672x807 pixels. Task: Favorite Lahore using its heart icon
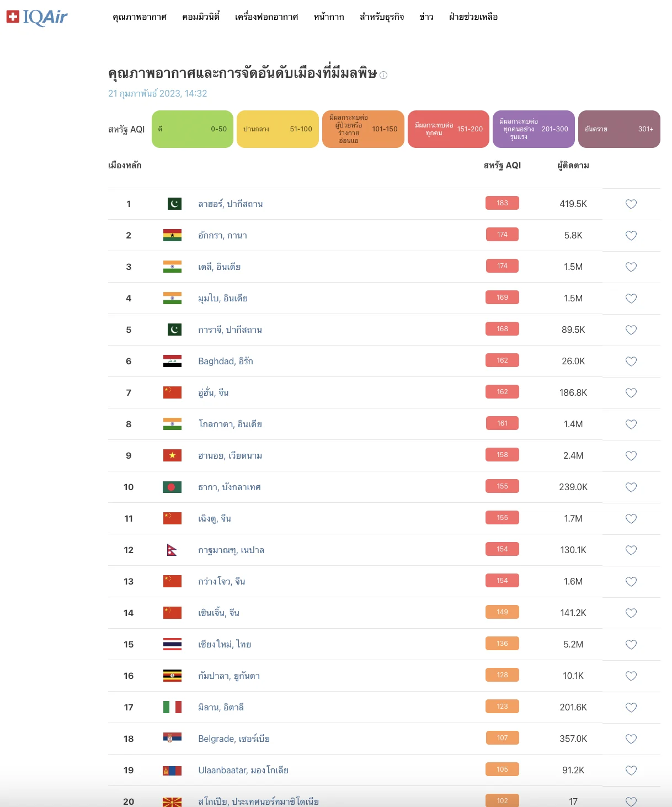(x=631, y=204)
